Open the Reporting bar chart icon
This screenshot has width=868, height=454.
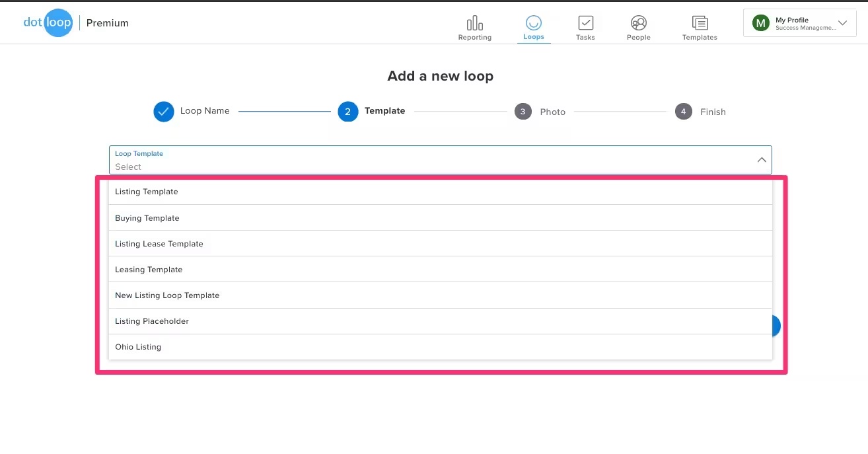pyautogui.click(x=474, y=24)
